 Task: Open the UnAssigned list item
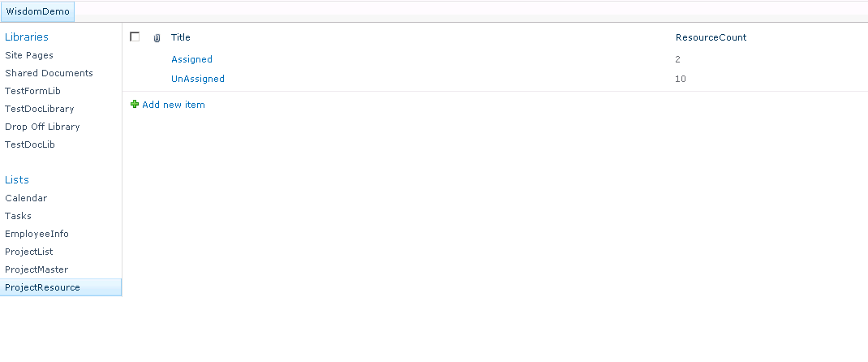[x=198, y=79]
